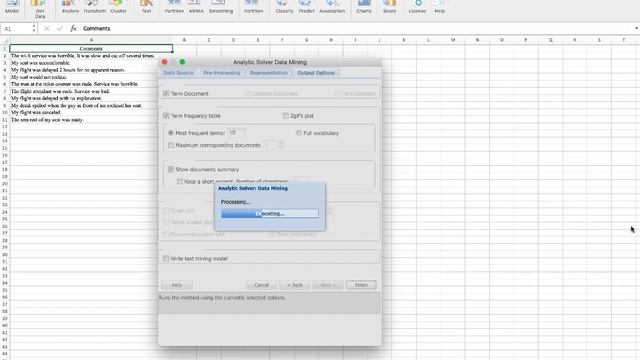Open the Association ribbon tool
This screenshot has width=640, height=360.
[x=332, y=7]
